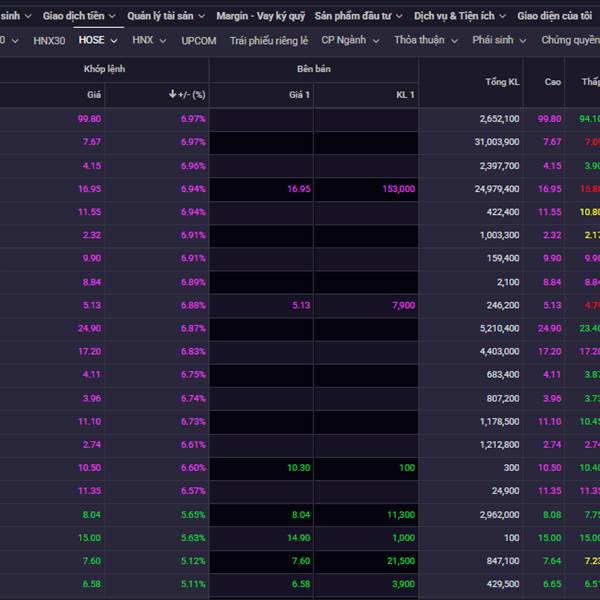The image size is (600, 600).
Task: Expand the Sản phẩm đầu tư dropdown
Action: coord(358,16)
